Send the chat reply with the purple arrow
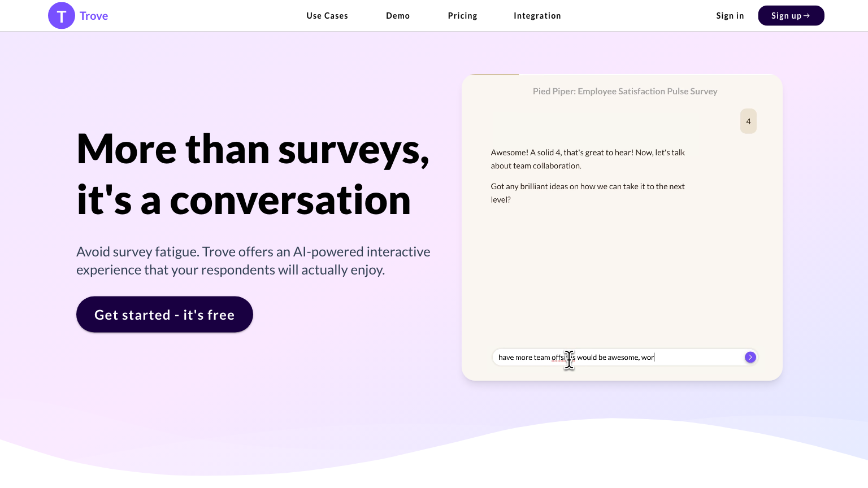This screenshot has width=868, height=488. point(750,357)
